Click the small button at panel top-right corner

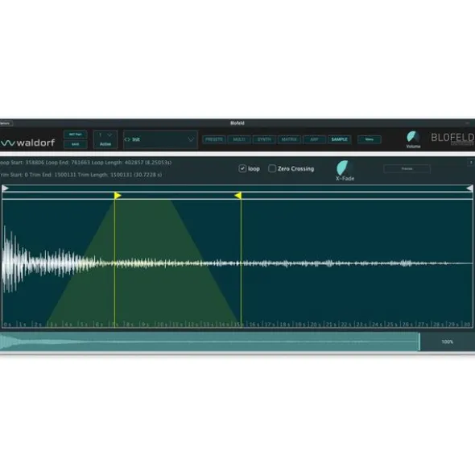tap(471, 163)
